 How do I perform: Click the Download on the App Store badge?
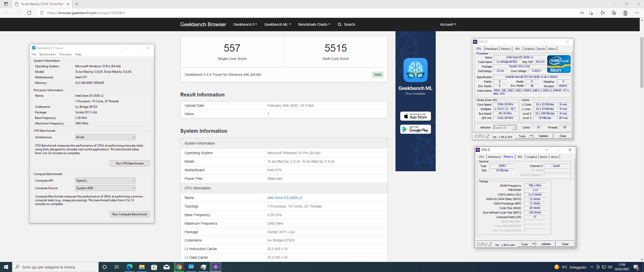tap(416, 116)
